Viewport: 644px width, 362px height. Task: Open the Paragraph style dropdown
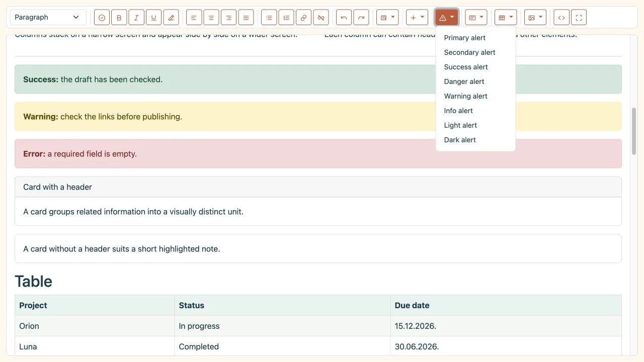(48, 18)
